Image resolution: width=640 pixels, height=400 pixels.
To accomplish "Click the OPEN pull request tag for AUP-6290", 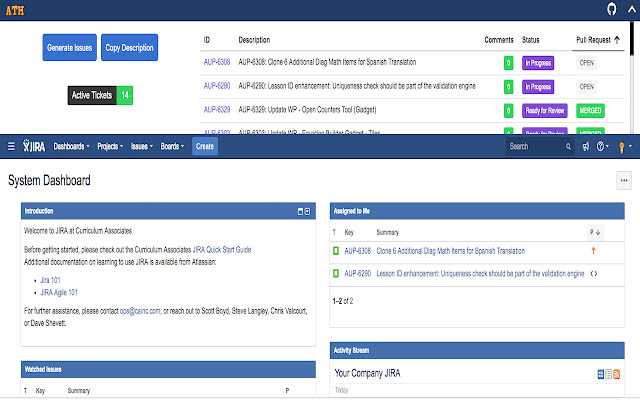I will 587,87.
